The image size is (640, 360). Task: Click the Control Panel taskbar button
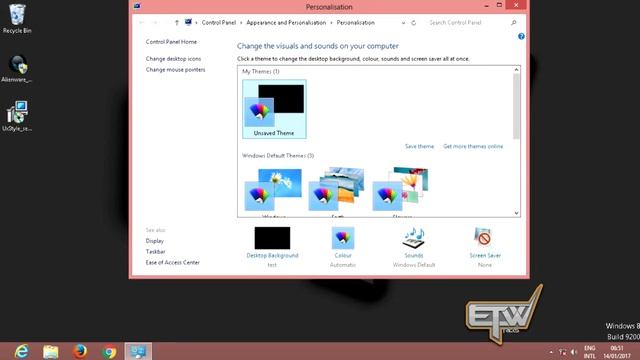point(138,351)
